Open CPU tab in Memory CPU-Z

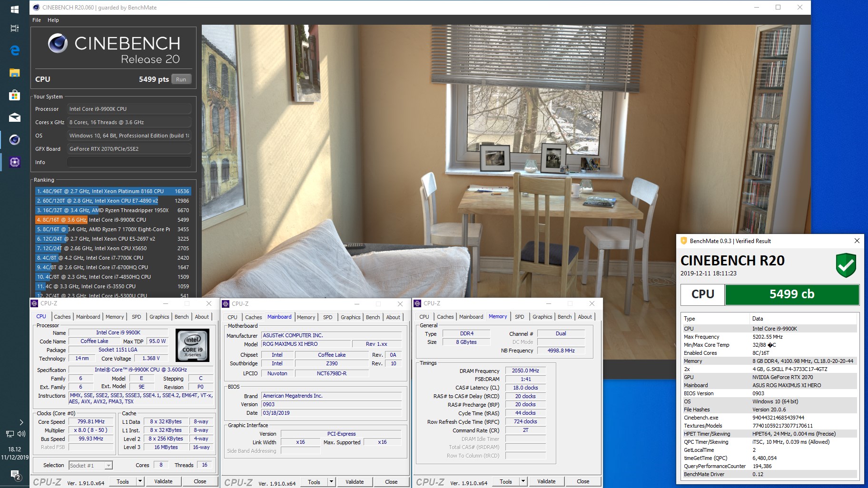pos(424,317)
